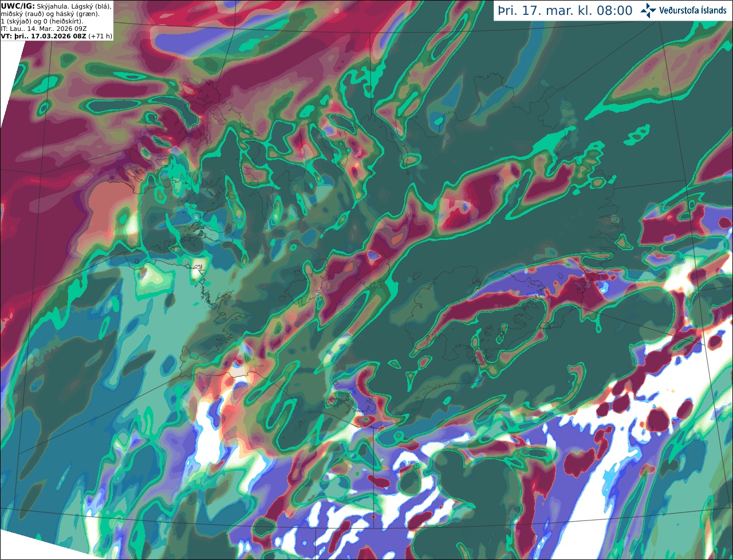This screenshot has width=733, height=560.
Task: Click the Veðurstofa Íslands pinwheel logo icon
Action: tap(648, 10)
